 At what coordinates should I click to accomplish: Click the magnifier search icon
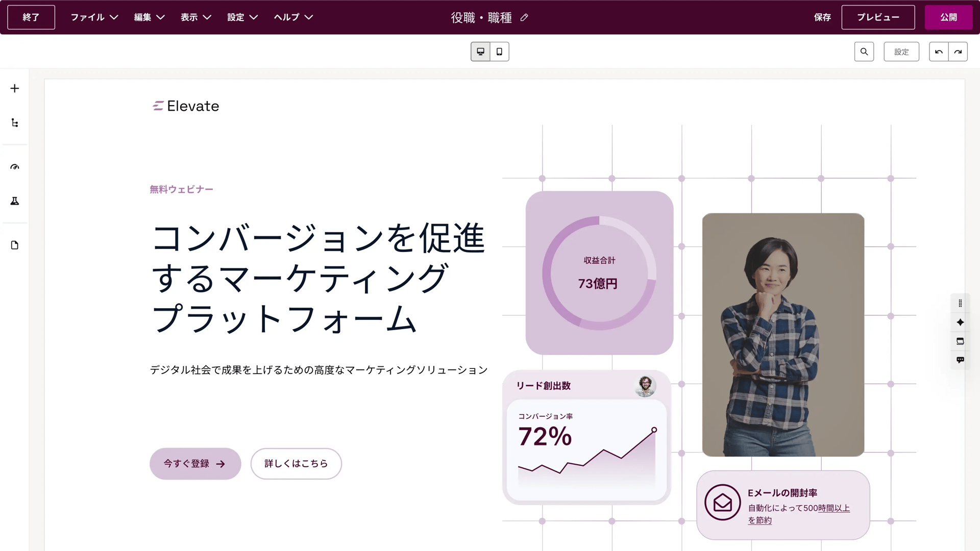pyautogui.click(x=864, y=52)
